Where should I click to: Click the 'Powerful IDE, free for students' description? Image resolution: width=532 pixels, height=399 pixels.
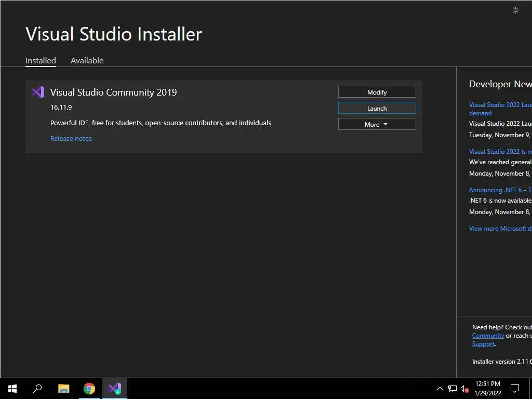click(x=161, y=123)
